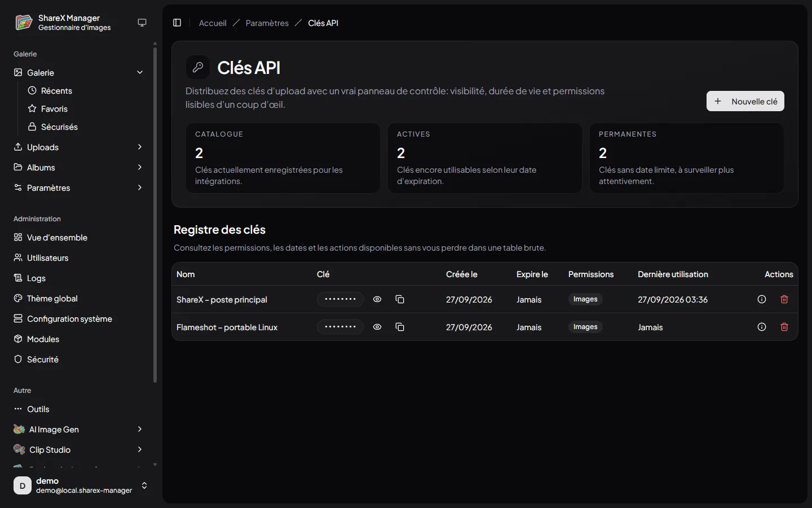
Task: Click the monitor icon beside ShareX Manager
Action: 142,23
